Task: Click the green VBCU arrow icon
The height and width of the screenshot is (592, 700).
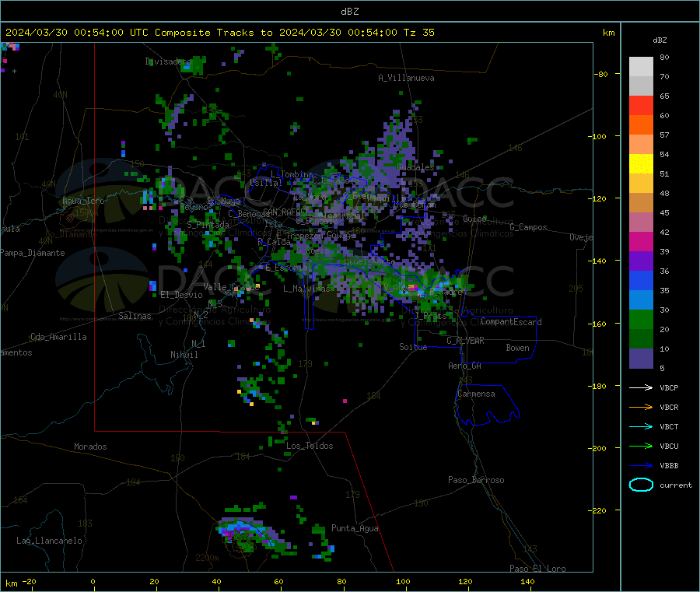Action: coord(641,446)
